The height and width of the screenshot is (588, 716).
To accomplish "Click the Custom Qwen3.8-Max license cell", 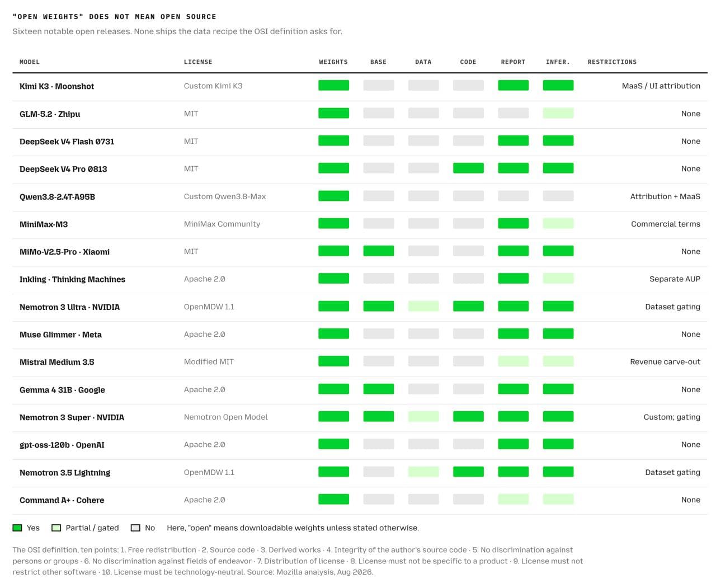I will click(225, 196).
